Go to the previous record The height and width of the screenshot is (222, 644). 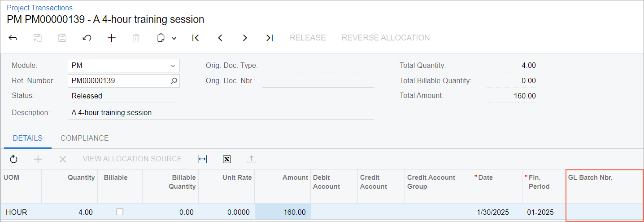(220, 38)
